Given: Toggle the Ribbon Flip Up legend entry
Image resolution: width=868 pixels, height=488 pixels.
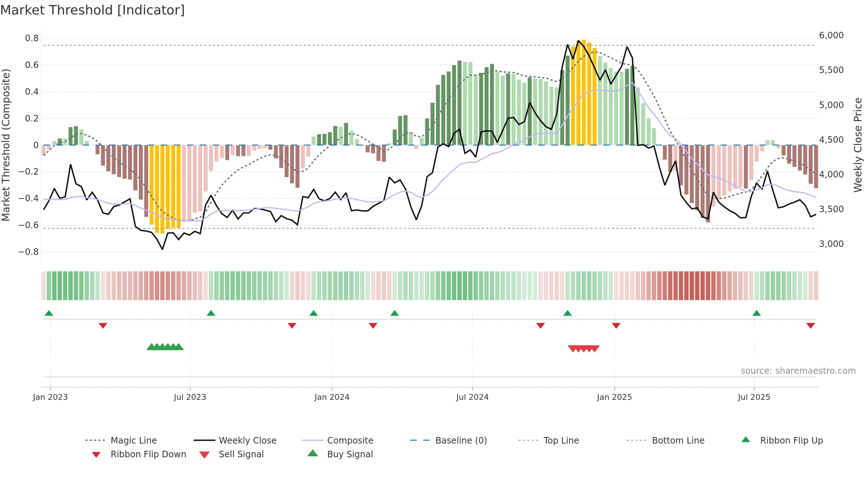Looking at the screenshot, I should (782, 440).
